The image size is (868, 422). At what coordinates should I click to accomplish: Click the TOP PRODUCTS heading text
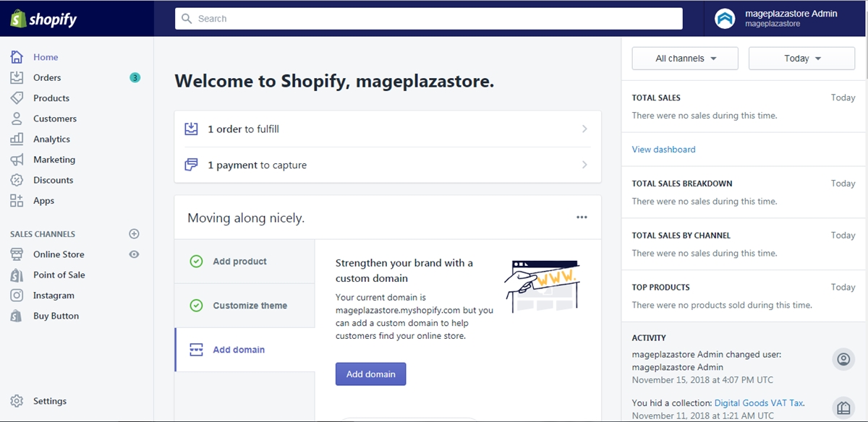pyautogui.click(x=660, y=287)
